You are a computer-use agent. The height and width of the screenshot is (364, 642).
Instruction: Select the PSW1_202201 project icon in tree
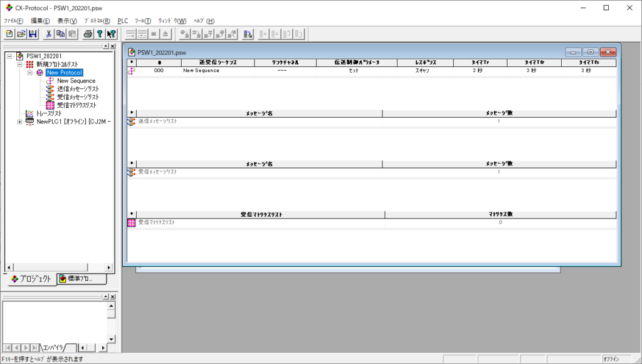click(x=19, y=56)
